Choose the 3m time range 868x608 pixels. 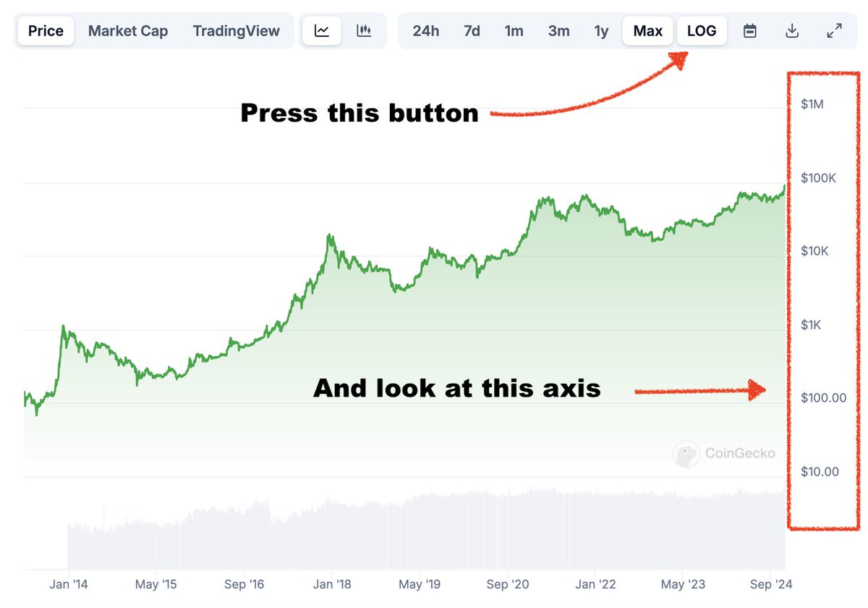pyautogui.click(x=558, y=31)
